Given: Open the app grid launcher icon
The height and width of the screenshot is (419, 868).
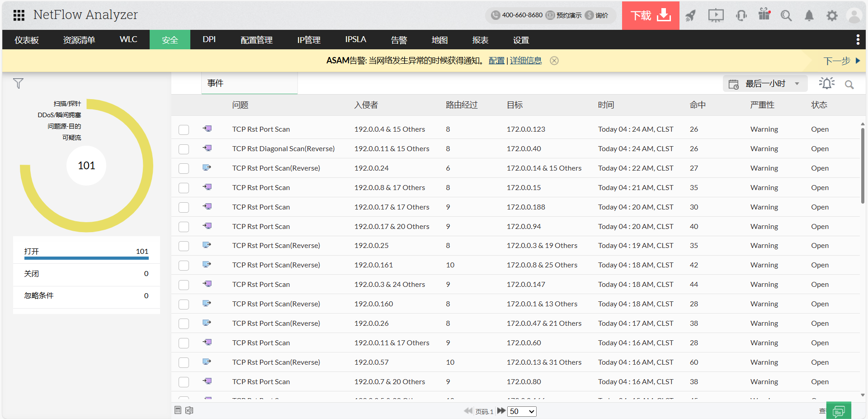Looking at the screenshot, I should tap(19, 15).
